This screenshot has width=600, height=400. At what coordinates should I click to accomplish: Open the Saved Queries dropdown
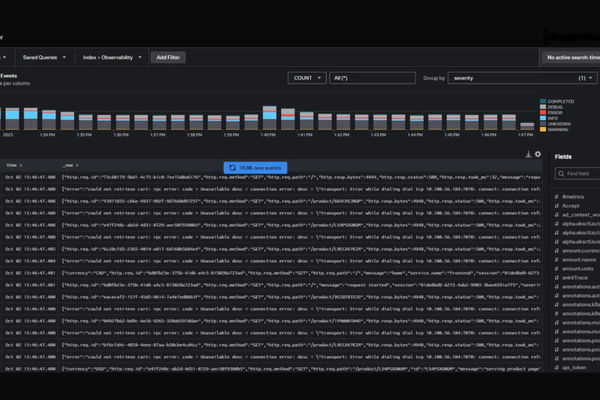click(44, 57)
